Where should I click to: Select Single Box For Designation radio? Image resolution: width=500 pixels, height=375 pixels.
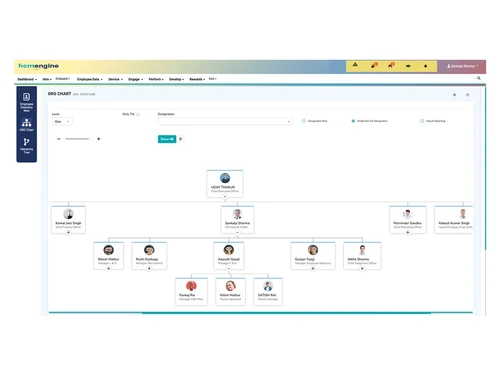point(353,121)
